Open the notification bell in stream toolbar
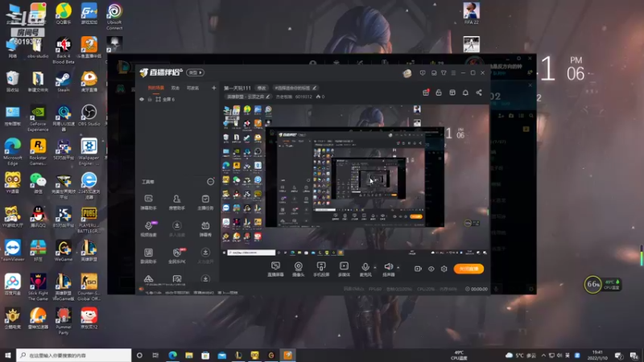This screenshot has height=362, width=644. click(x=465, y=93)
